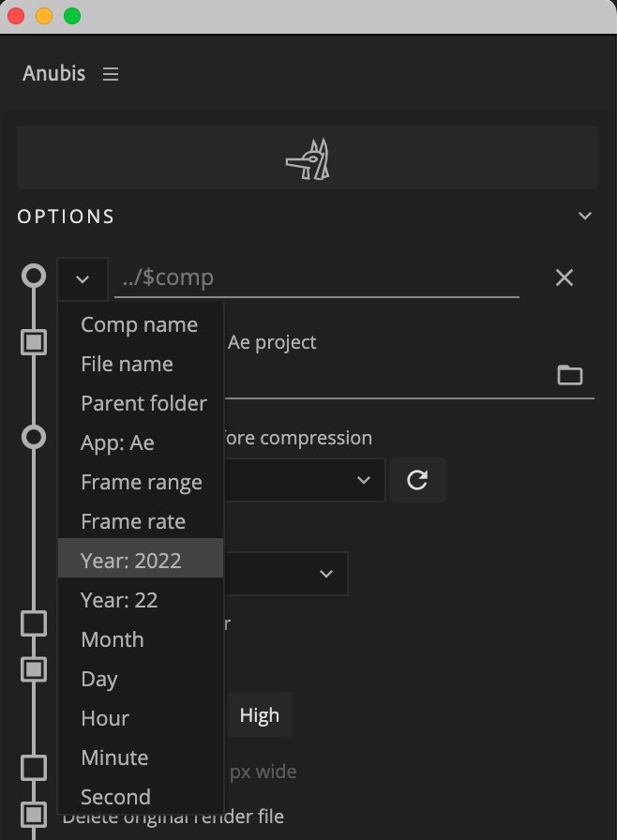The image size is (617, 840).
Task: Click the circle node beside the path field
Action: (x=34, y=276)
